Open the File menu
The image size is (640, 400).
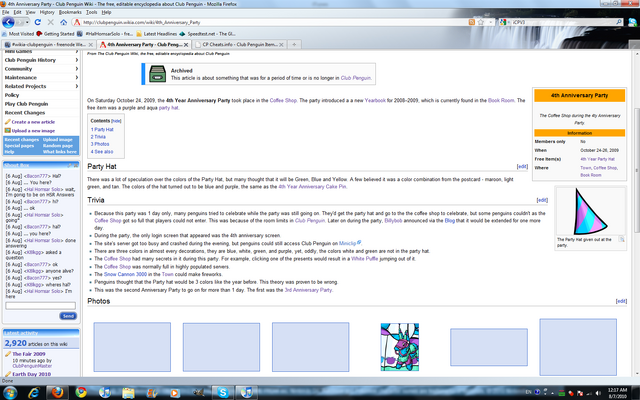click(x=6, y=12)
